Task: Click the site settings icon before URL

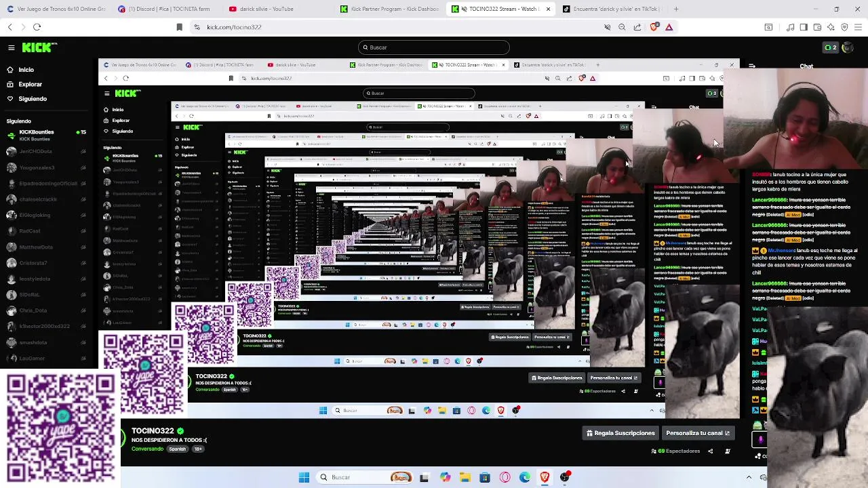Action: click(x=197, y=27)
